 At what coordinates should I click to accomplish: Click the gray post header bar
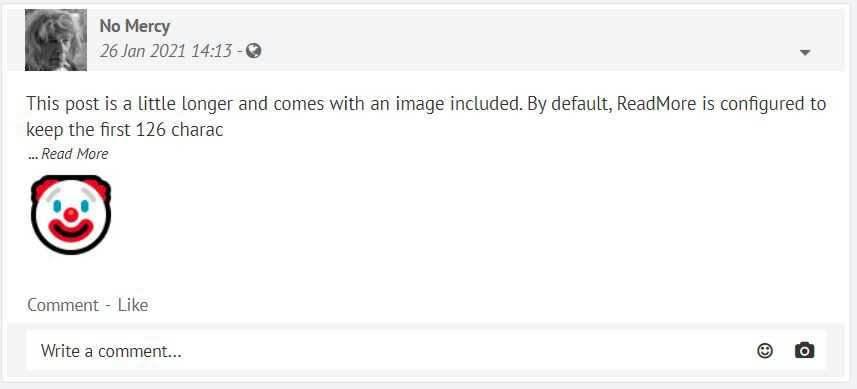coord(428,40)
